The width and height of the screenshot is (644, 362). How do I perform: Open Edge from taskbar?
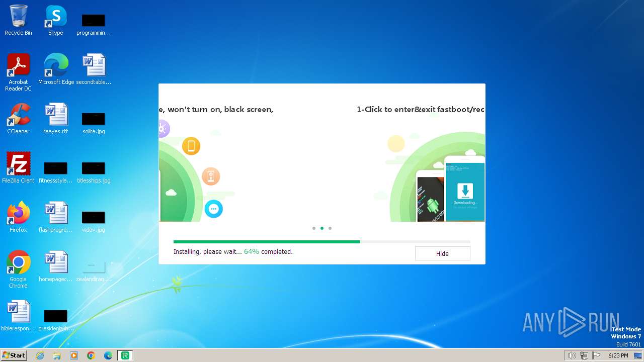tap(108, 355)
